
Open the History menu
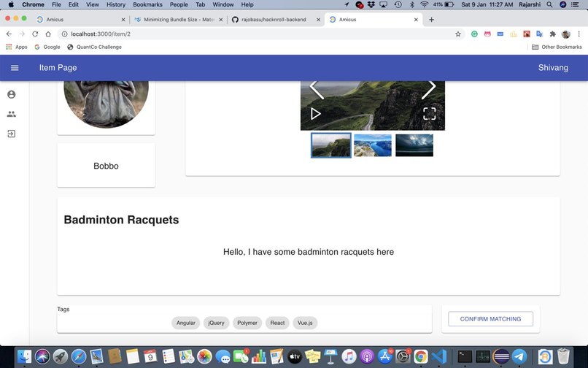click(x=116, y=4)
